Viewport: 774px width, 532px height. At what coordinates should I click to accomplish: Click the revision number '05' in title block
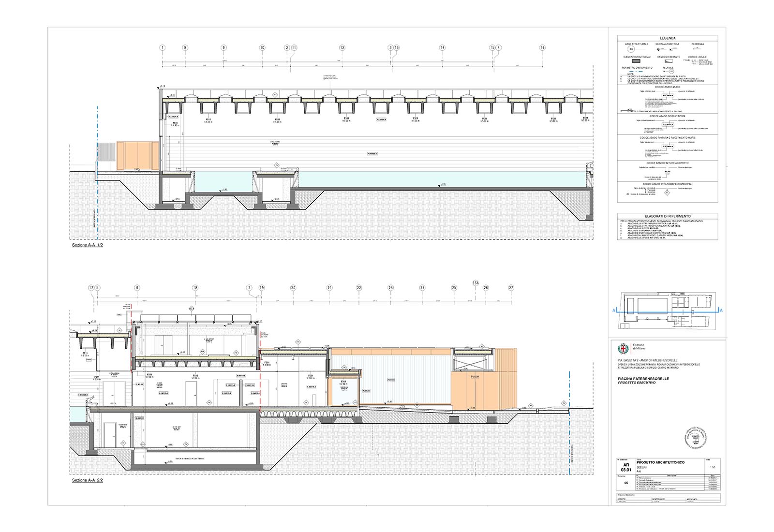tap(626, 483)
